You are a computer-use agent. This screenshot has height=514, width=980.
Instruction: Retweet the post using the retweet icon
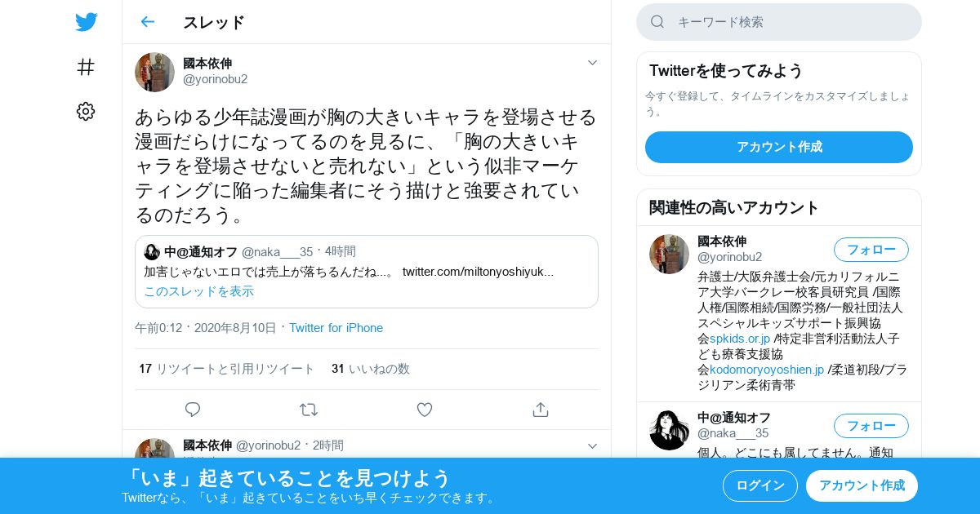(309, 410)
